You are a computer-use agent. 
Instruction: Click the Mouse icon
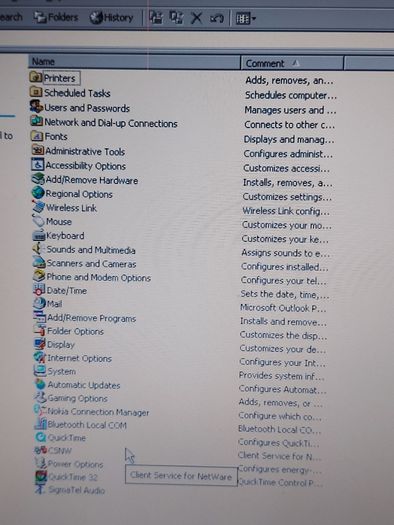pyautogui.click(x=38, y=221)
